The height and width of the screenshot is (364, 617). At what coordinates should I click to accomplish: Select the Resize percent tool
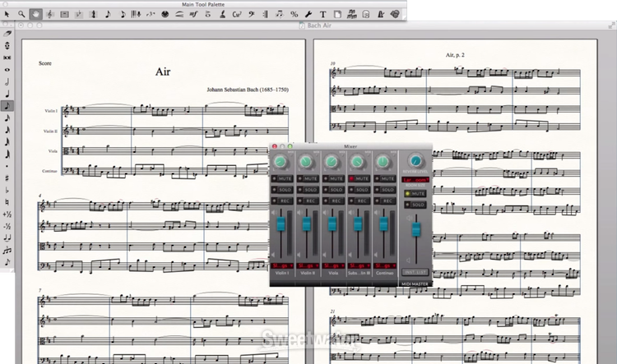click(x=294, y=15)
